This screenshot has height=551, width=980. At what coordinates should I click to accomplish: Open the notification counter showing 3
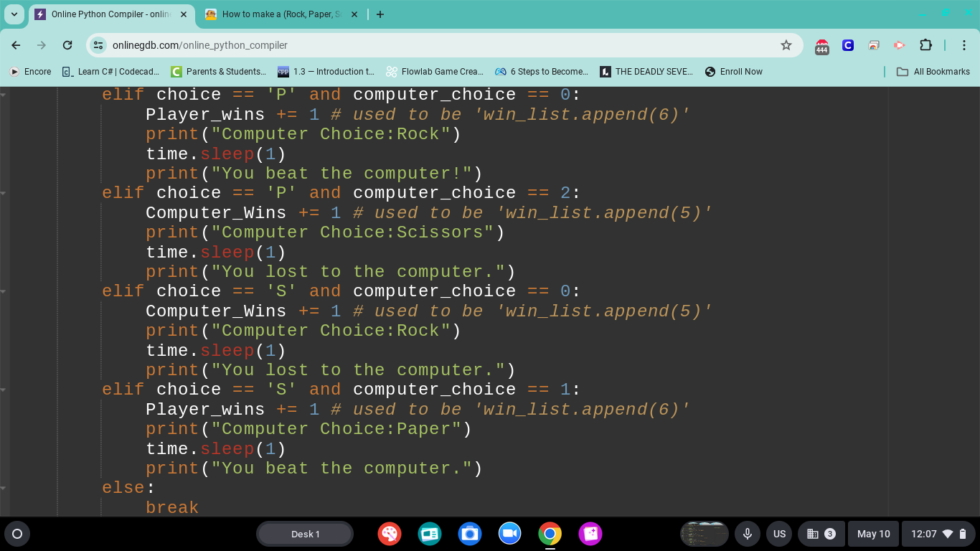(821, 534)
